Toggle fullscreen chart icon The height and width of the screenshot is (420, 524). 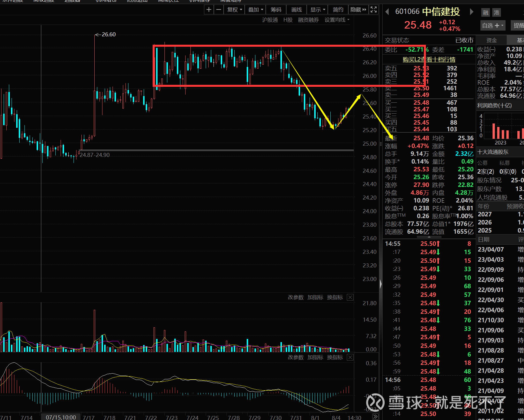pyautogui.click(x=373, y=10)
